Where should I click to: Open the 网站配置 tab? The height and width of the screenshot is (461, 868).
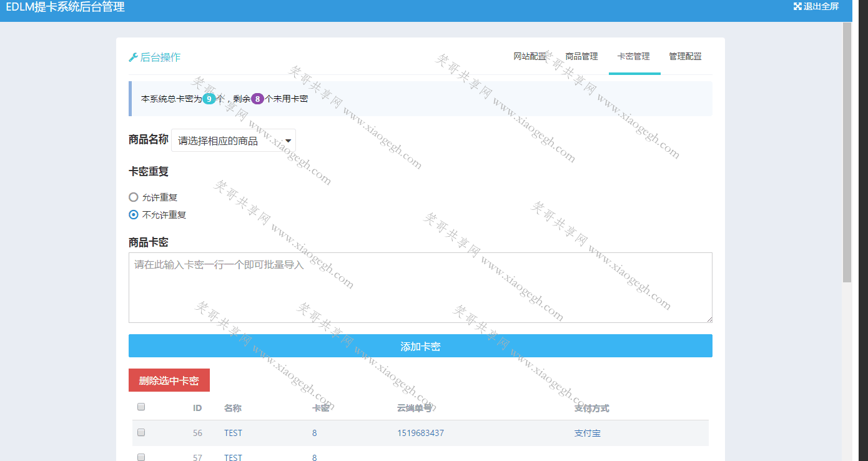(530, 56)
